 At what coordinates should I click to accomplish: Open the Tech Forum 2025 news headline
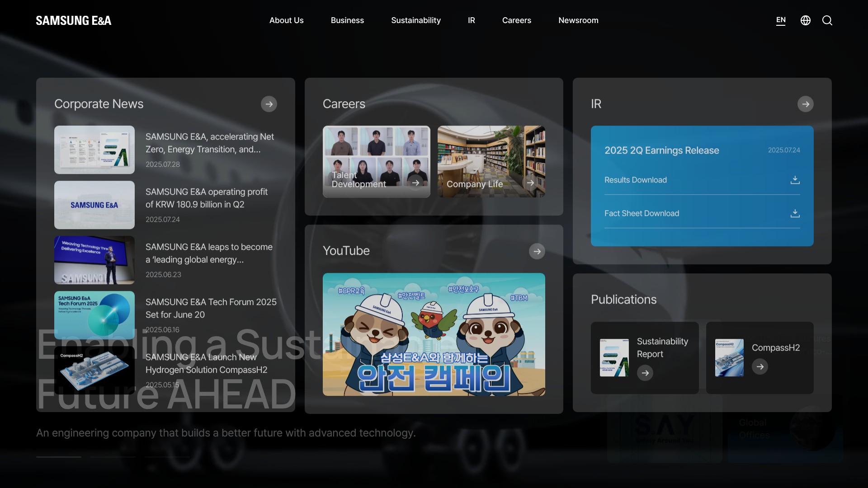tap(211, 308)
